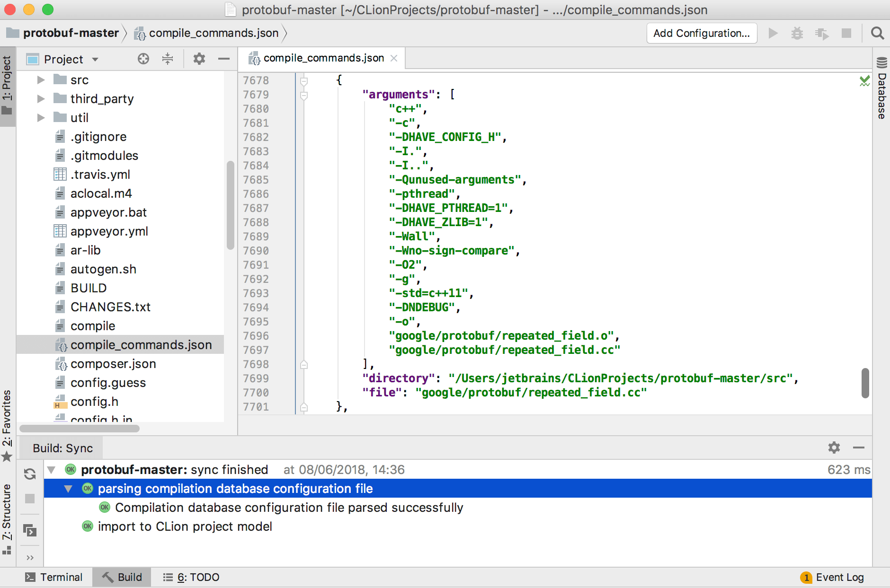Select .gitignore in project tree
The width and height of the screenshot is (890, 588).
tap(98, 137)
